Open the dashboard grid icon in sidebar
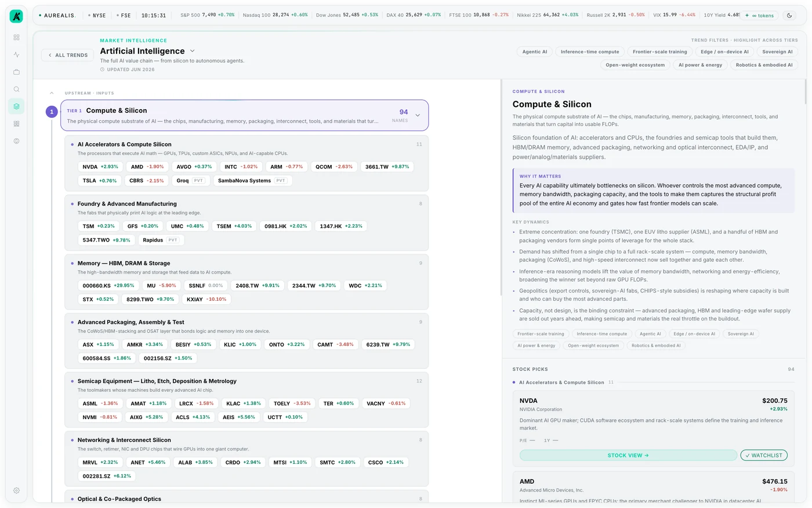Image resolution: width=812 pixels, height=508 pixels. point(16,37)
